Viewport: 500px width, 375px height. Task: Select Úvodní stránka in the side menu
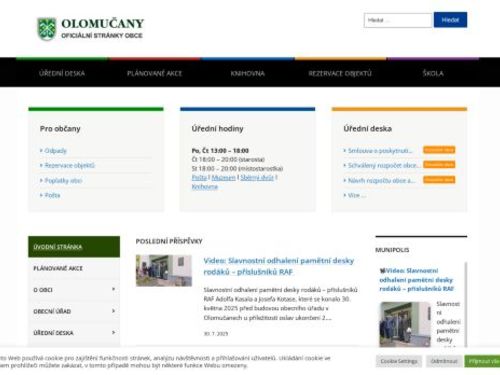[74, 247]
